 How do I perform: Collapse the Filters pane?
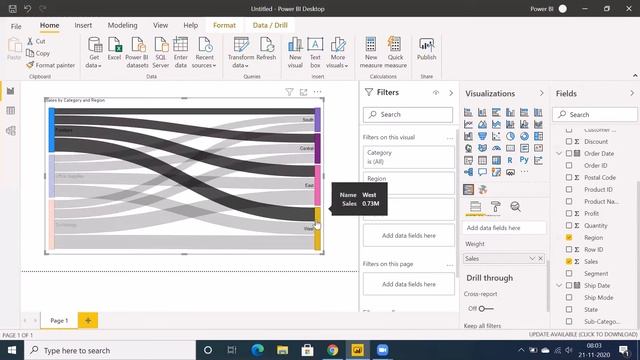451,93
